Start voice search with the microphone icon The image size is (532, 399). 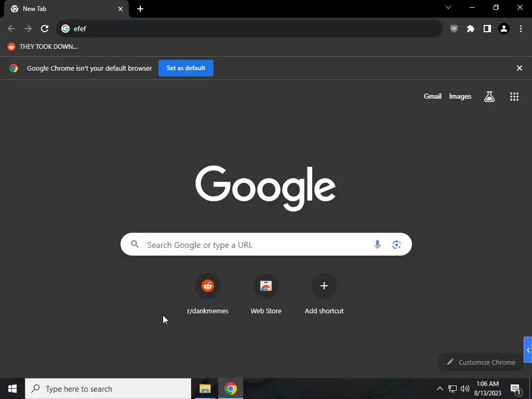377,244
